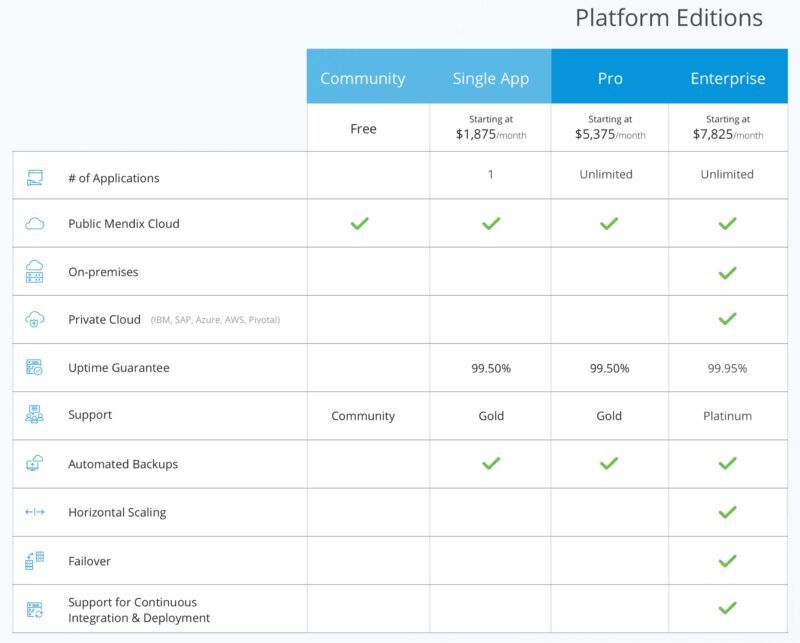Click the $7,825/month Enterprise price
The height and width of the screenshot is (643, 800).
728,134
